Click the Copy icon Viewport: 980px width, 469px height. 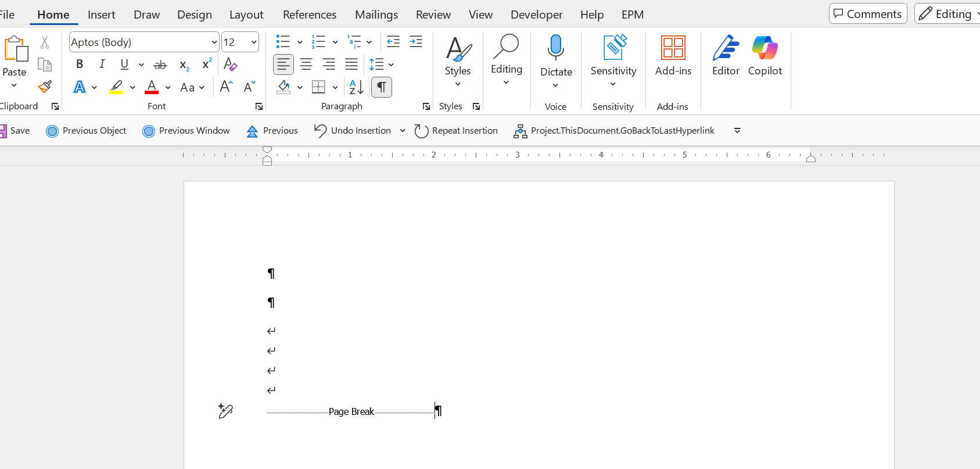pyautogui.click(x=45, y=65)
